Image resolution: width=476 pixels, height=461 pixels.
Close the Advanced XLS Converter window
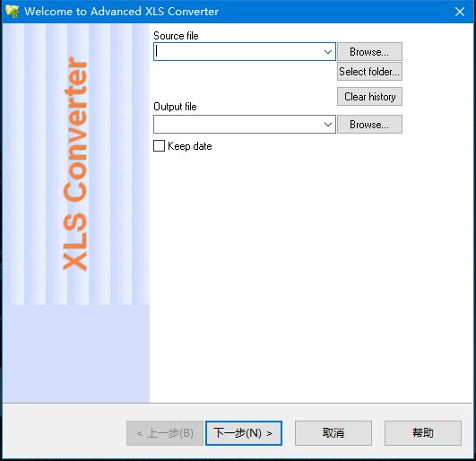point(460,12)
